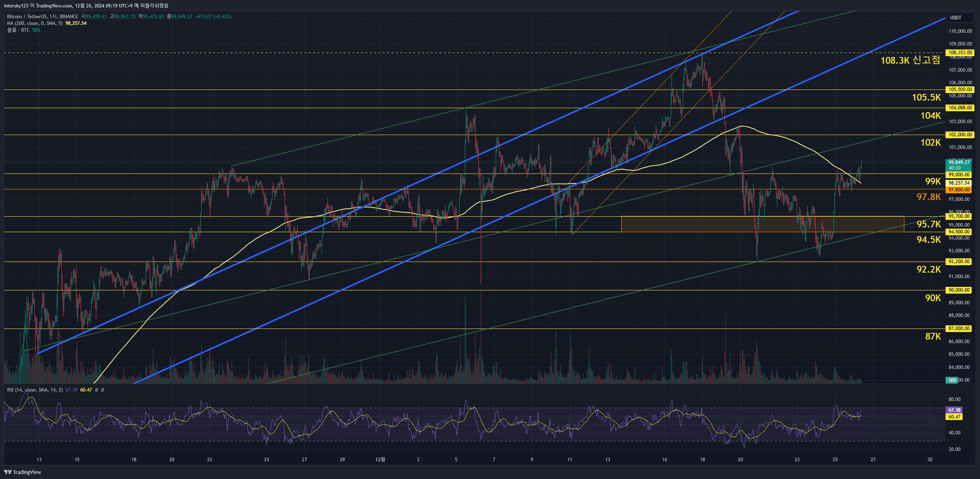Select the RSI indicator legend label
Screen dimensions: 980x479
pos(34,390)
